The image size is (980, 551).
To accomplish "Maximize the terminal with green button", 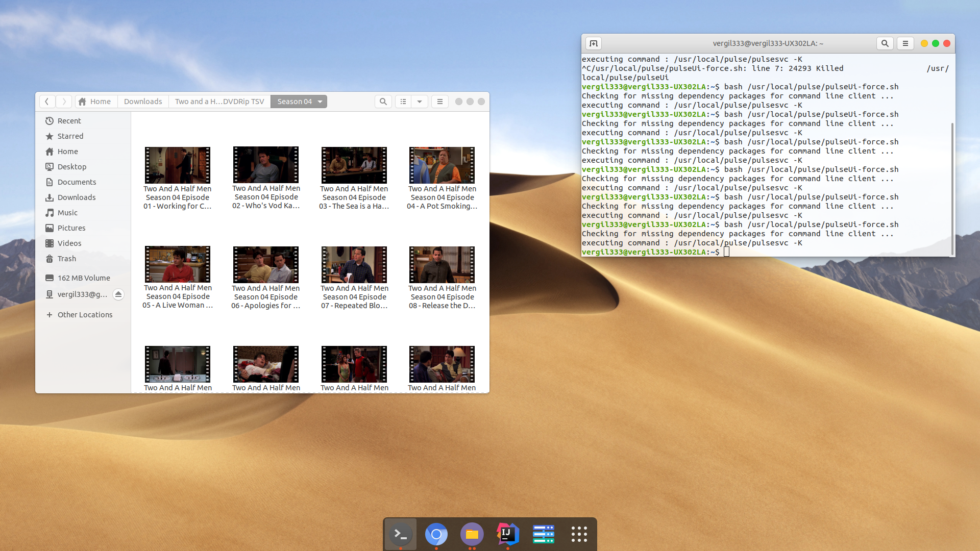I will click(936, 43).
